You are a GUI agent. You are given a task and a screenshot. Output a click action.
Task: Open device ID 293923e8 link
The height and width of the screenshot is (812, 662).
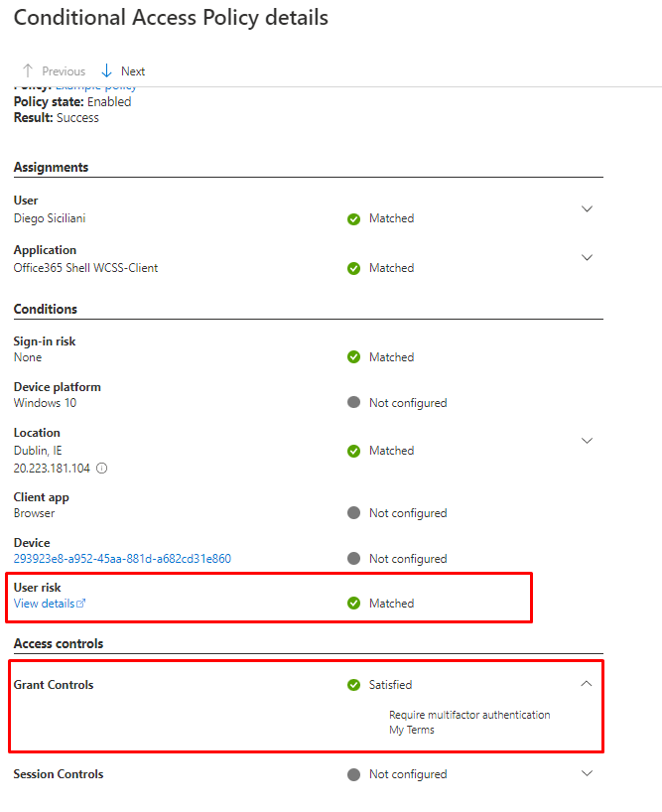(x=122, y=559)
